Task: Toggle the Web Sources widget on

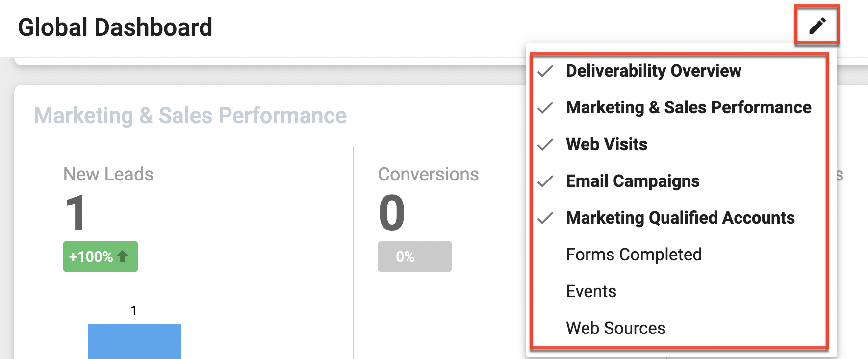Action: 615,328
